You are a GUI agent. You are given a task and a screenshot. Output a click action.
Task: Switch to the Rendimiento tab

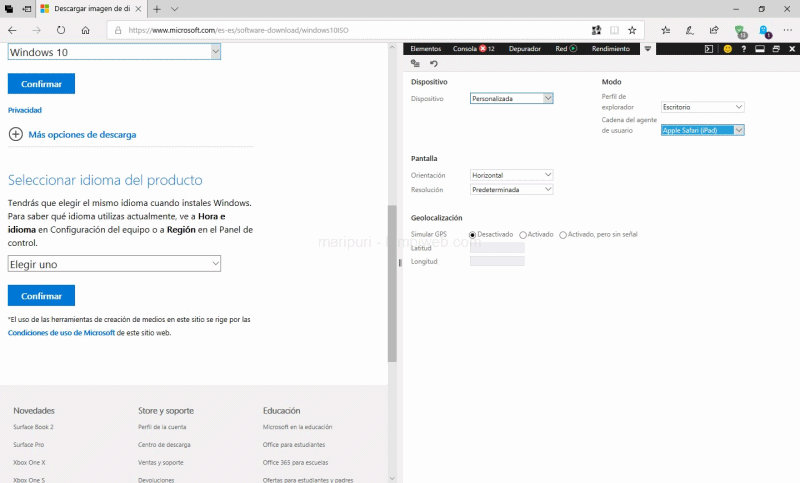tap(611, 49)
